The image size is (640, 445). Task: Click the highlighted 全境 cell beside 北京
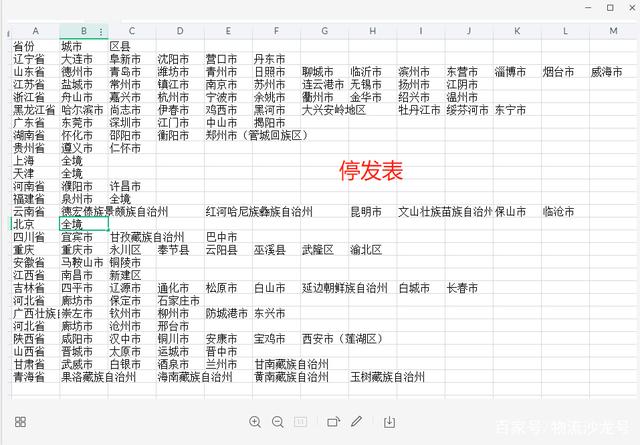click(84, 224)
